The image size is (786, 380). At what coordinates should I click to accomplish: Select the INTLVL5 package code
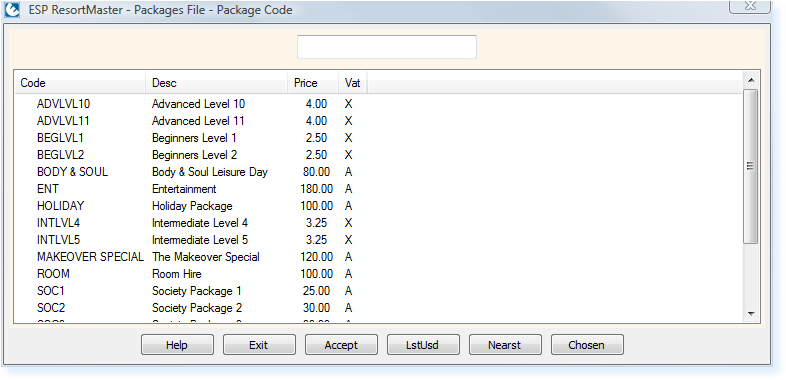click(x=58, y=240)
